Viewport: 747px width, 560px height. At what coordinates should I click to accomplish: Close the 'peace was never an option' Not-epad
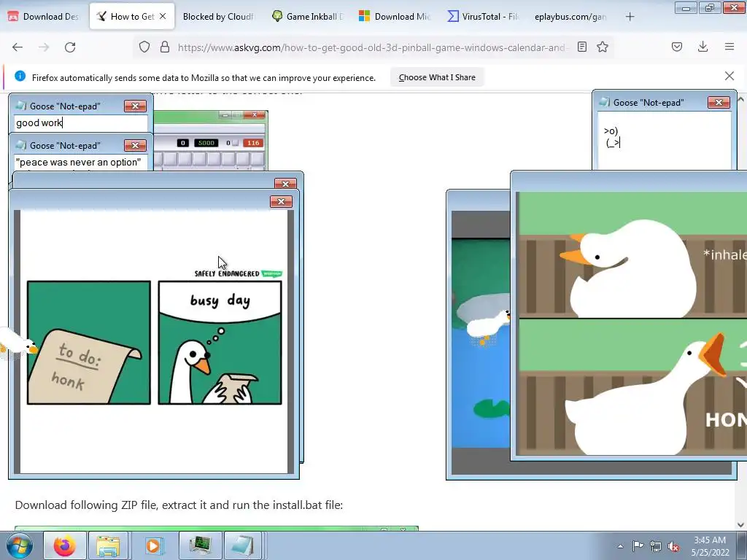coord(135,145)
